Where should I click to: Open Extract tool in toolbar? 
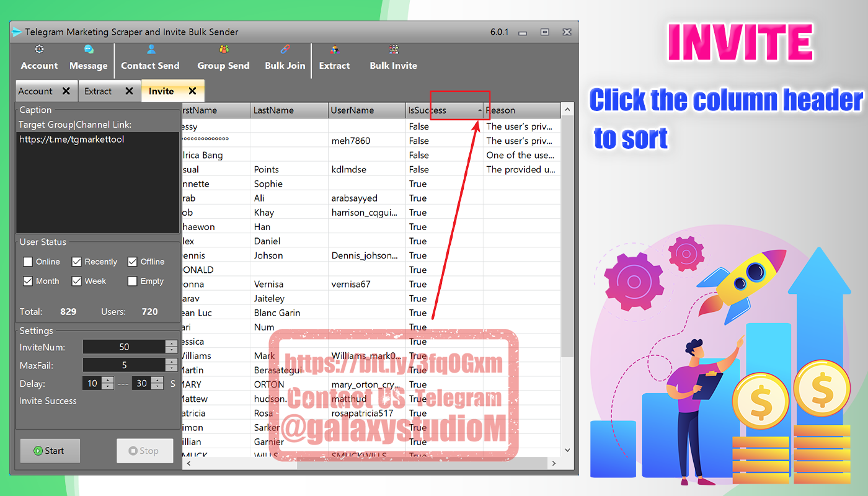pos(334,58)
